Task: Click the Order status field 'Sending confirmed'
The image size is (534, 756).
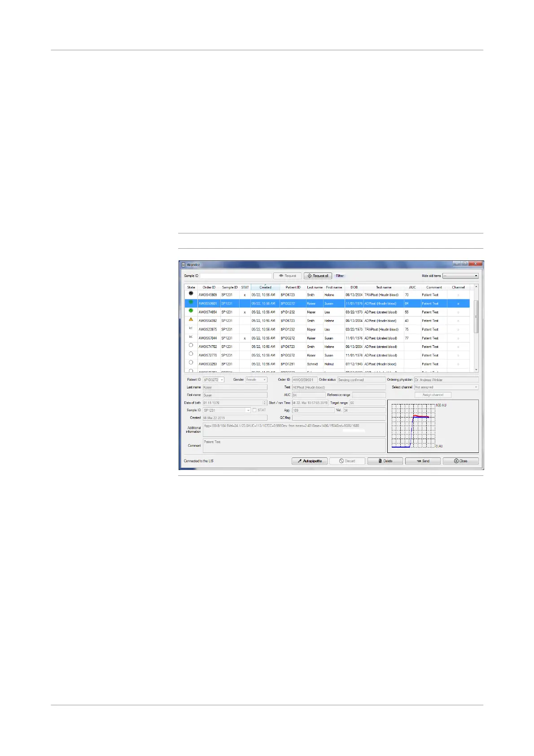Action: (x=361, y=380)
